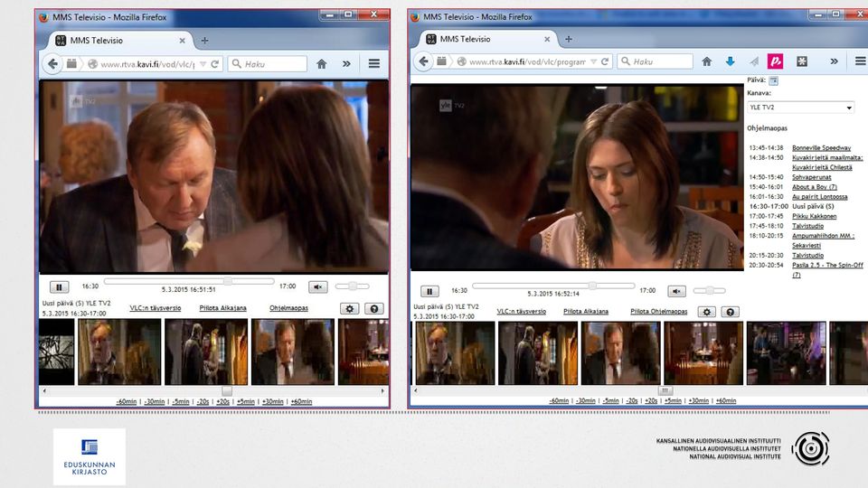Open home page in right Firefox window
The width and height of the screenshot is (868, 488).
pyautogui.click(x=706, y=61)
